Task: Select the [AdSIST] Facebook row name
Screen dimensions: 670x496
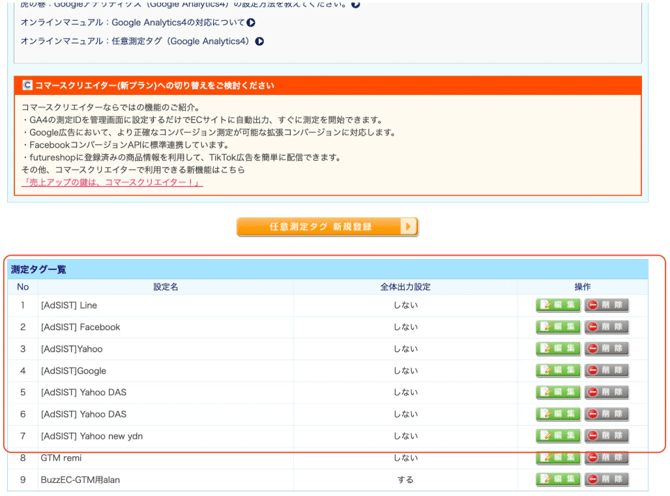Action: (80, 327)
